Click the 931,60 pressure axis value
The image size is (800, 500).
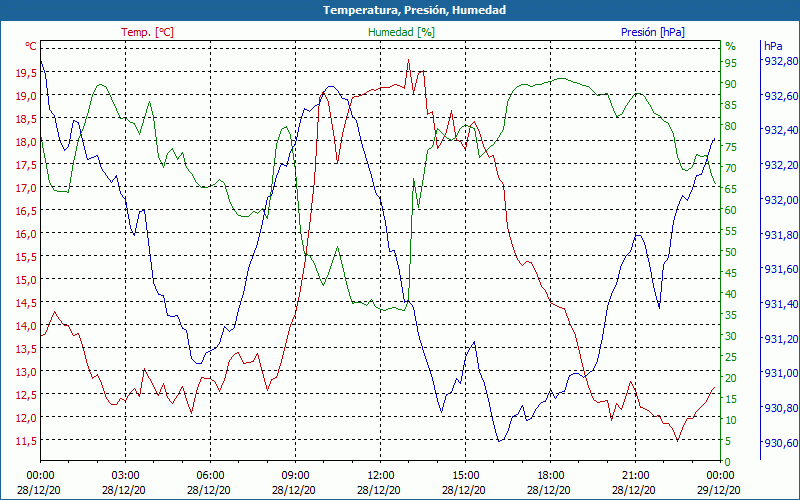click(781, 269)
